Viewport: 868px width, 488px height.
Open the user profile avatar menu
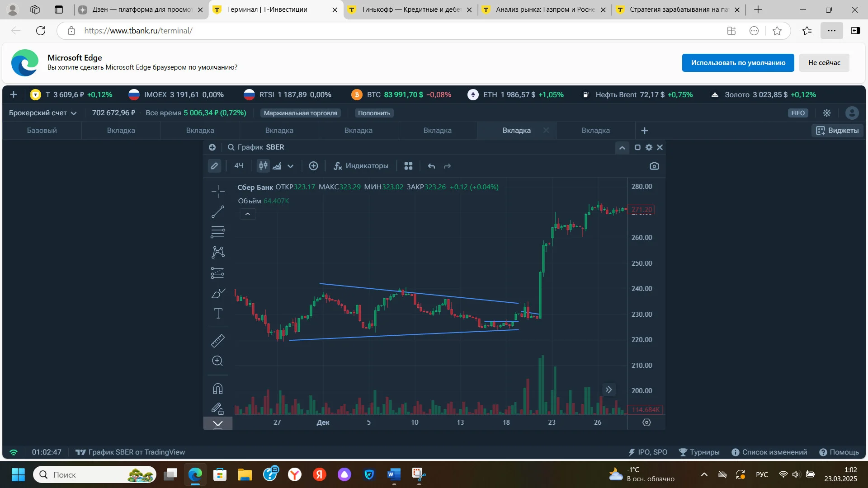point(852,113)
